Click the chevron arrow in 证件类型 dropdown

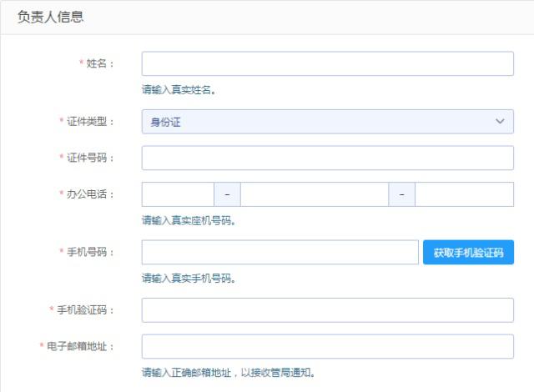tap(500, 121)
